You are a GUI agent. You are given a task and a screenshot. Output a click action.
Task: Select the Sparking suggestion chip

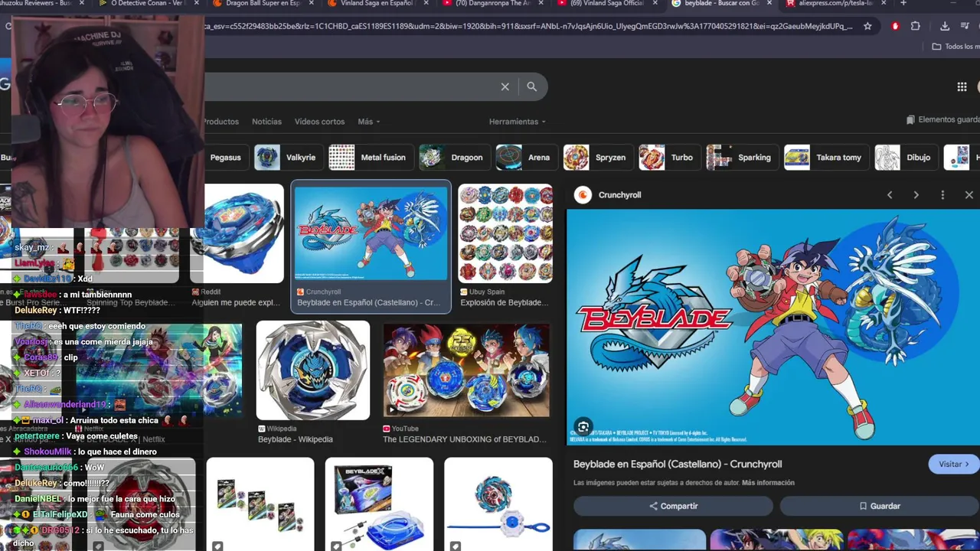pos(741,158)
